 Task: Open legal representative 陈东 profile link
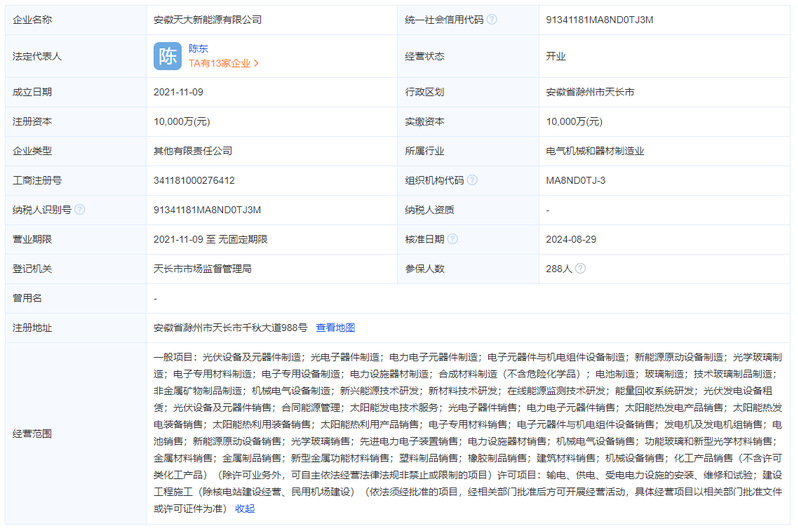pos(200,47)
